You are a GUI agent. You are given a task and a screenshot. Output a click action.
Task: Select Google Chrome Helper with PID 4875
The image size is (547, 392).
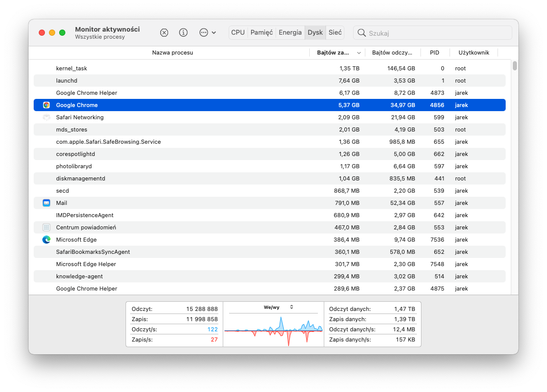(x=269, y=289)
